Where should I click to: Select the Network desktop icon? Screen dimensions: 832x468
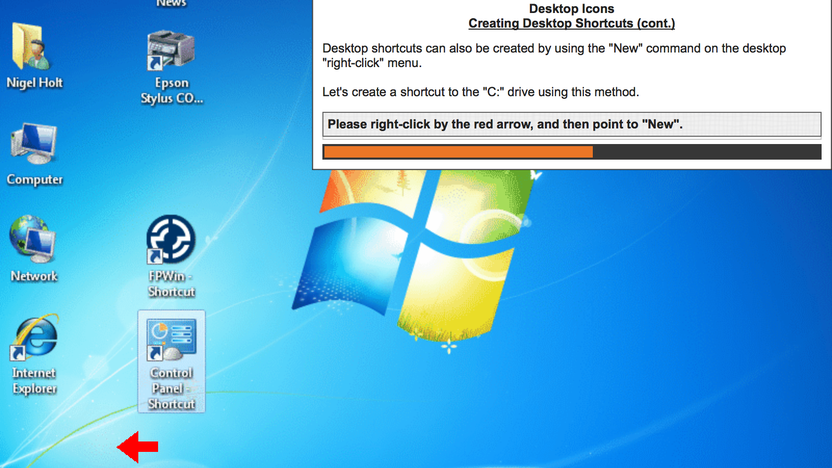(32, 239)
